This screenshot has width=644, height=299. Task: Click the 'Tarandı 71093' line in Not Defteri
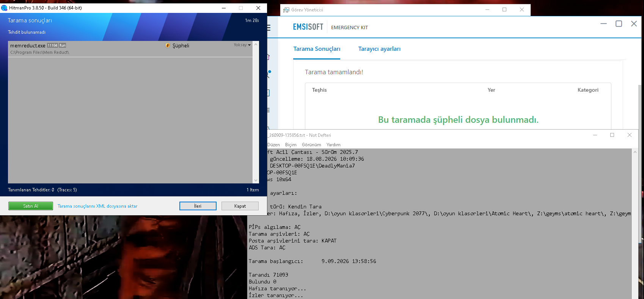[269, 275]
